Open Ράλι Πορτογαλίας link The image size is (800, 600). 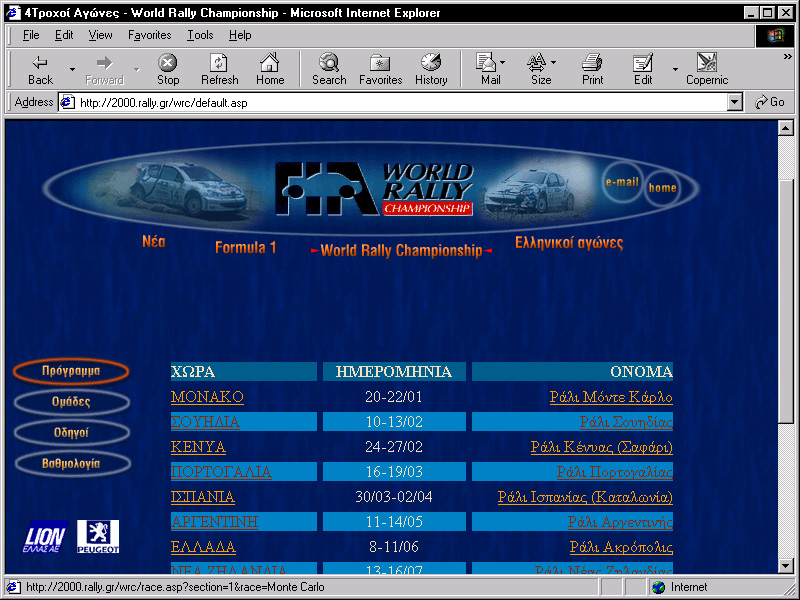coord(615,472)
